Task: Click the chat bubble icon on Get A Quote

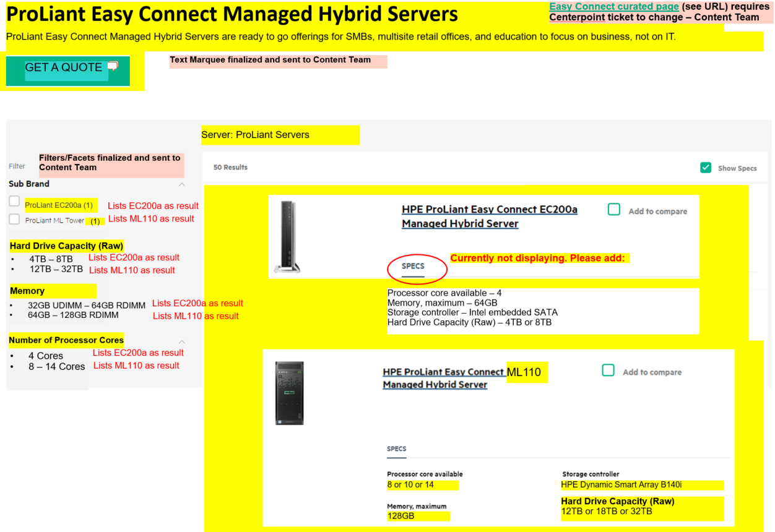Action: (113, 66)
